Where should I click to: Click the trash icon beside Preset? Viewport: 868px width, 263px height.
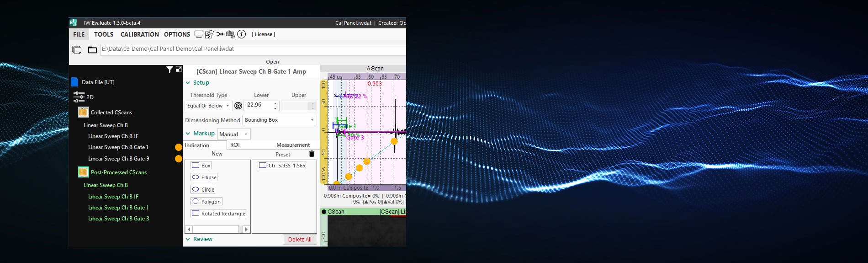[x=312, y=154]
